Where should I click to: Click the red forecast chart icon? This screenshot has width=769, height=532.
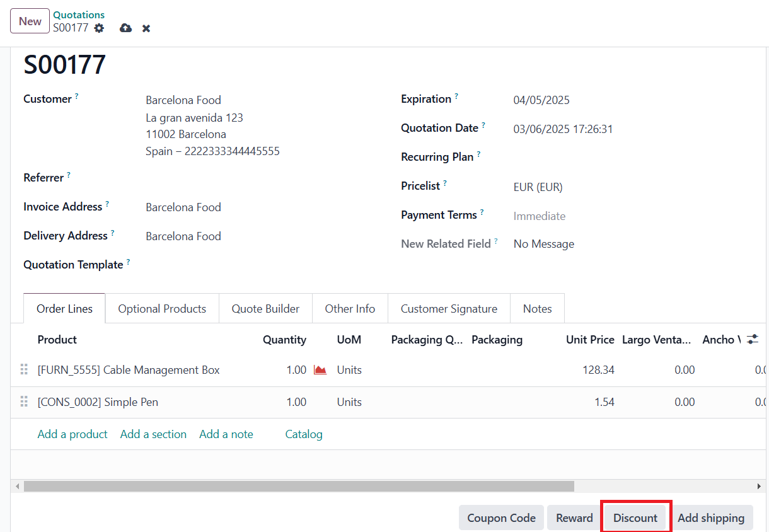(320, 370)
